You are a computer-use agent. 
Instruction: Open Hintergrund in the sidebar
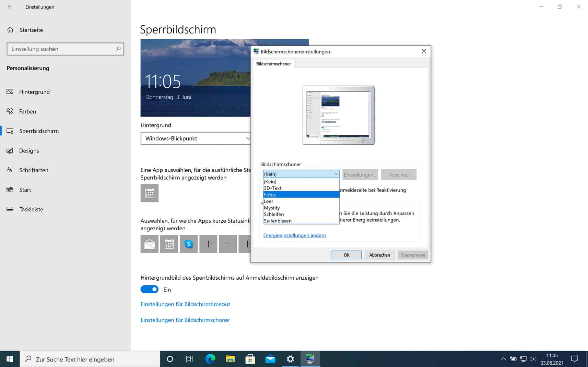tap(34, 92)
